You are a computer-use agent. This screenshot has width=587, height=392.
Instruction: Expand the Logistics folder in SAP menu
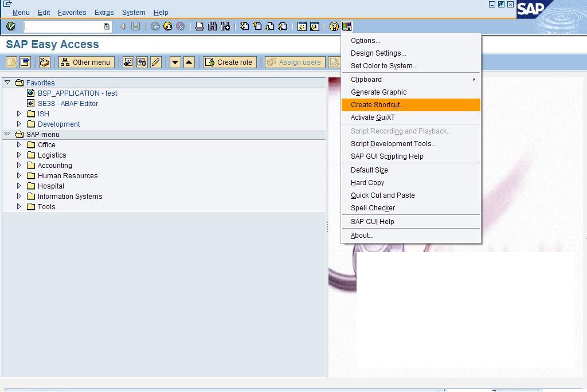pyautogui.click(x=19, y=155)
